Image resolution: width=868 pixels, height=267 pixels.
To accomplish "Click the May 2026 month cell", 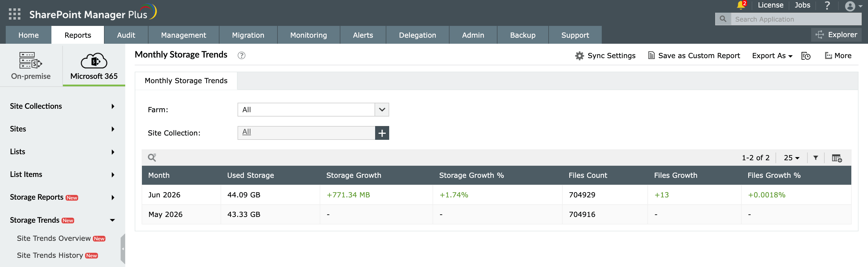I will click(165, 214).
